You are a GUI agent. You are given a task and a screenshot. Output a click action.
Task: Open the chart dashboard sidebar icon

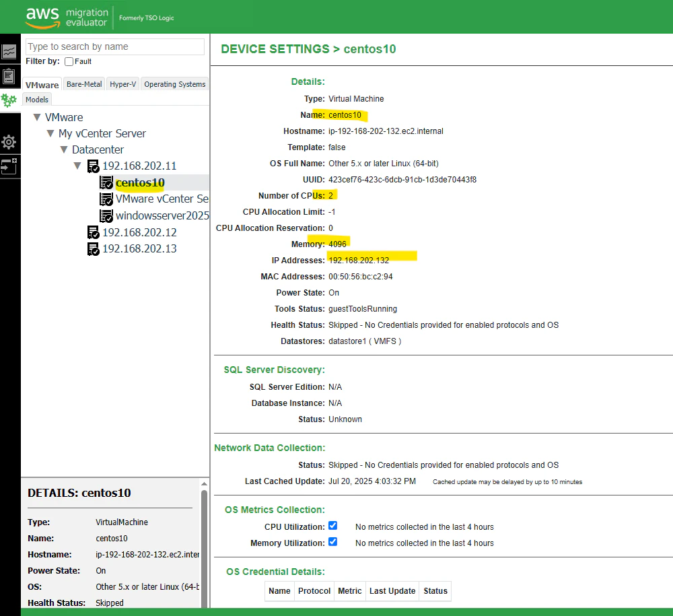pyautogui.click(x=9, y=52)
